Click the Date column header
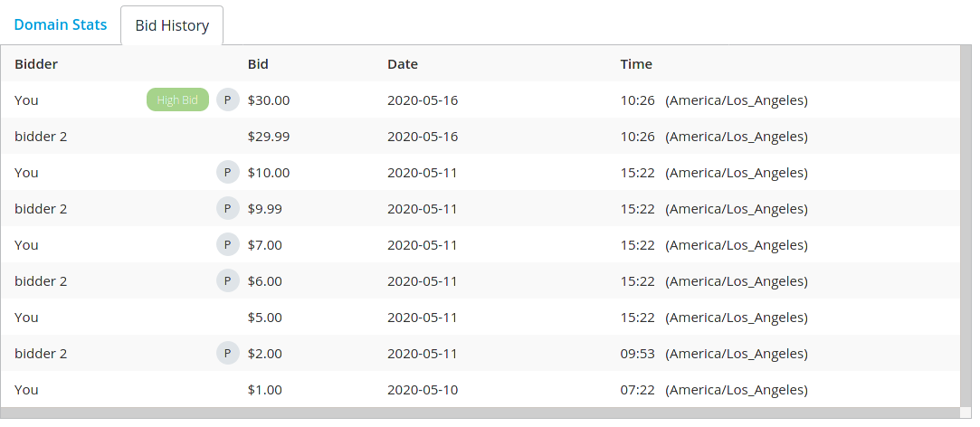The image size is (980, 427). click(403, 63)
